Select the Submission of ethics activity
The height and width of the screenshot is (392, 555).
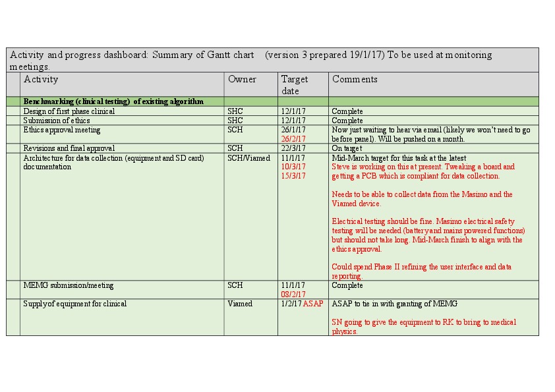[57, 121]
